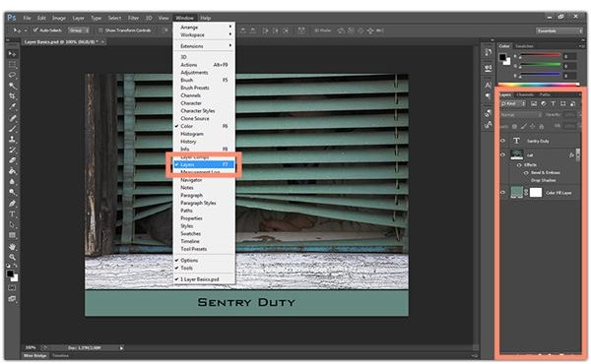
Task: Select the Pen tool
Action: tap(12, 204)
